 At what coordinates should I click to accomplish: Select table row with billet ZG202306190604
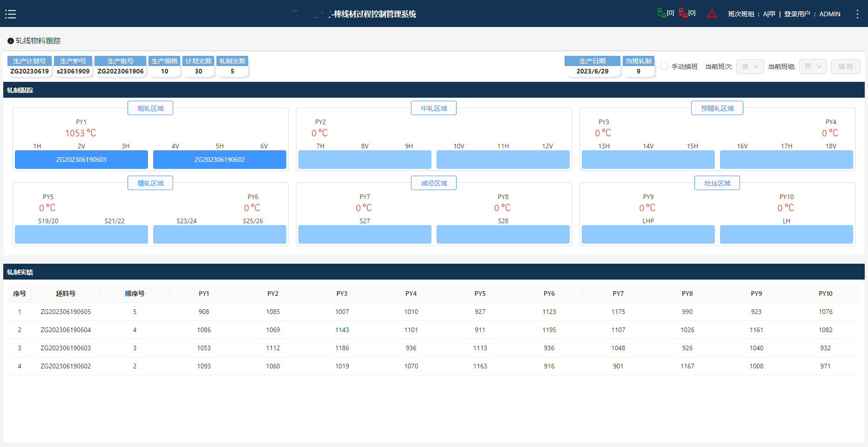[x=434, y=330]
